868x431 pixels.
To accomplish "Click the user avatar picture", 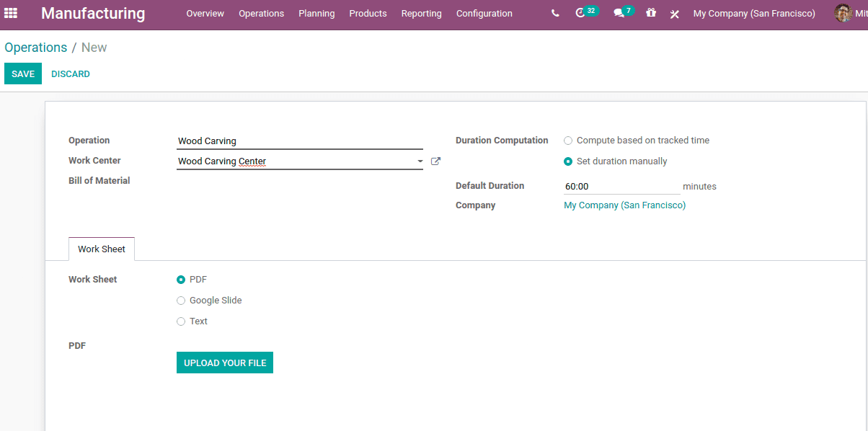I will [843, 13].
